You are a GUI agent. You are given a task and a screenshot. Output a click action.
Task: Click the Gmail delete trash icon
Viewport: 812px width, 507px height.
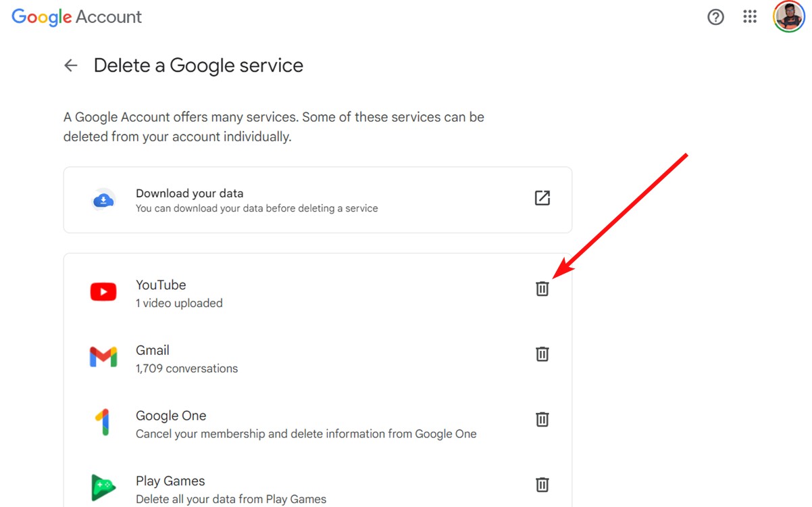click(542, 354)
